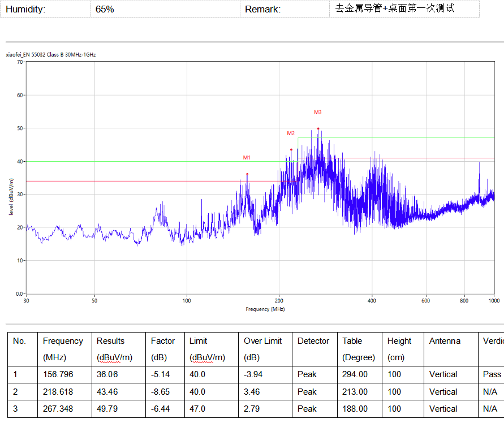Select the "No." column header
Viewport: 504px width, 423px height.
(19, 341)
